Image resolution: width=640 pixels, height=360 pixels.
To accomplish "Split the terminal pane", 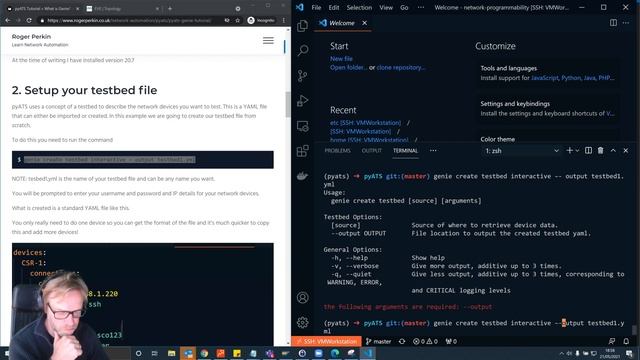I will (x=588, y=151).
